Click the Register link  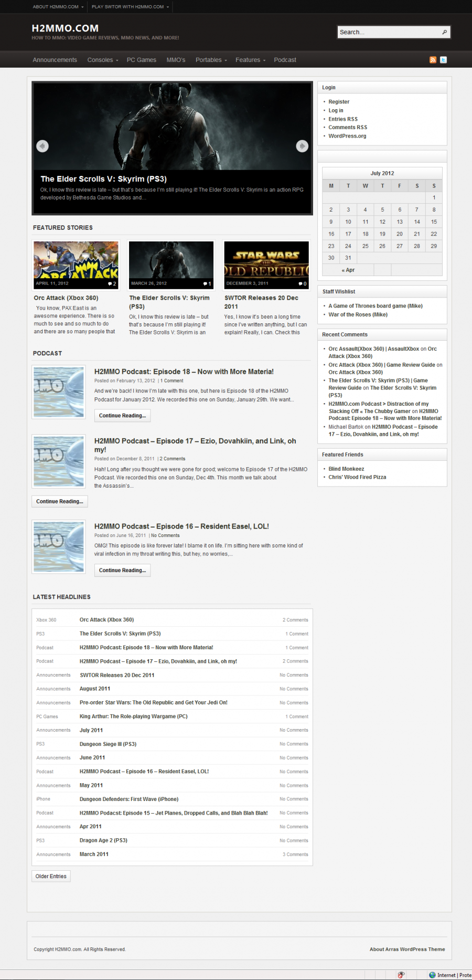[339, 102]
